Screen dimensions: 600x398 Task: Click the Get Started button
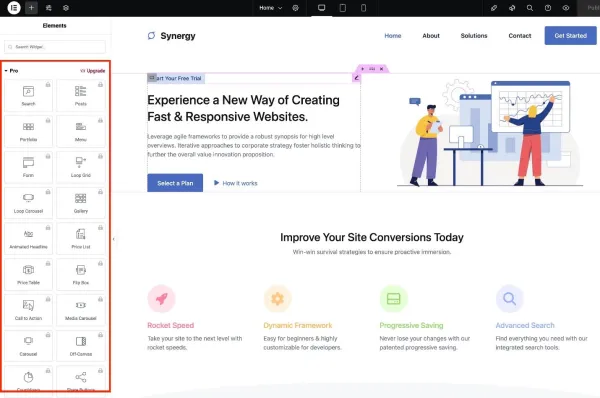[571, 36]
